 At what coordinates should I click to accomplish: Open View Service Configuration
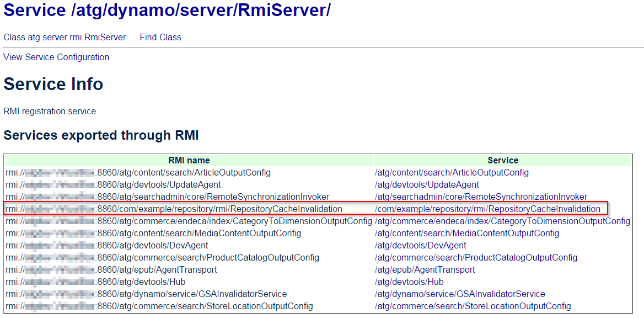[56, 57]
